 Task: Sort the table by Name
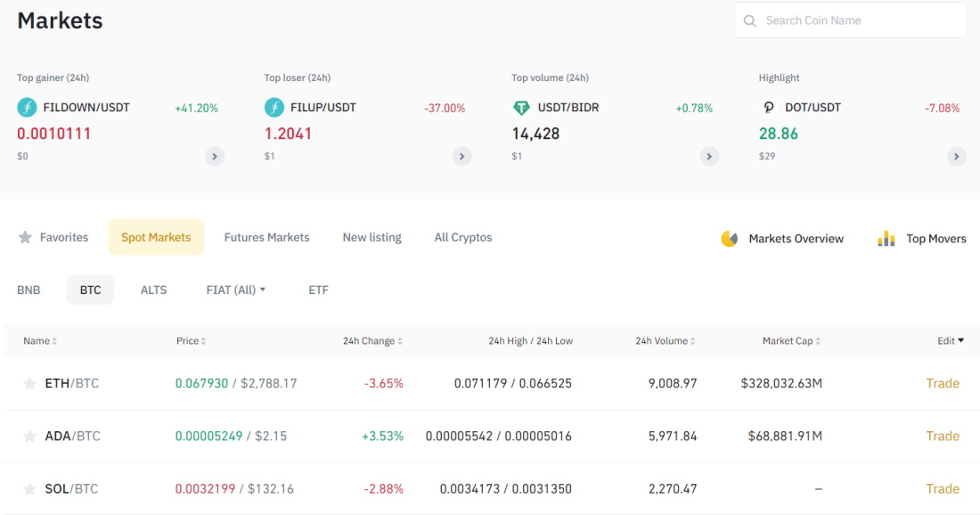click(40, 340)
